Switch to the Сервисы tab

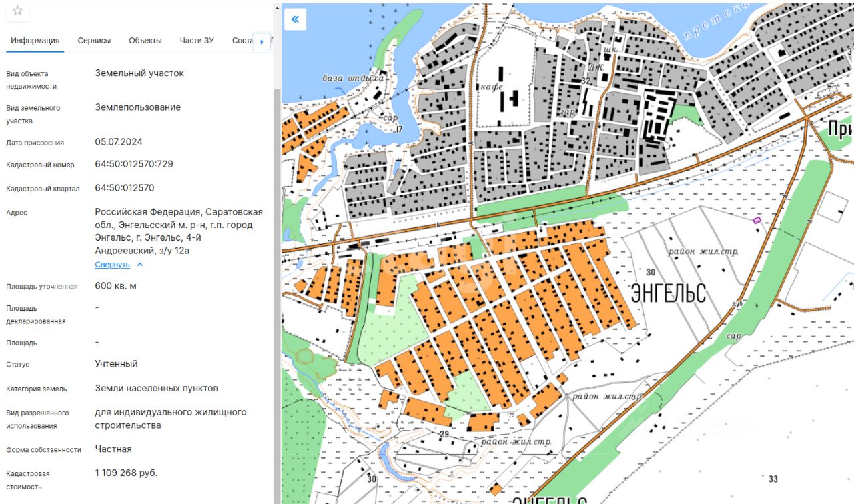point(94,41)
